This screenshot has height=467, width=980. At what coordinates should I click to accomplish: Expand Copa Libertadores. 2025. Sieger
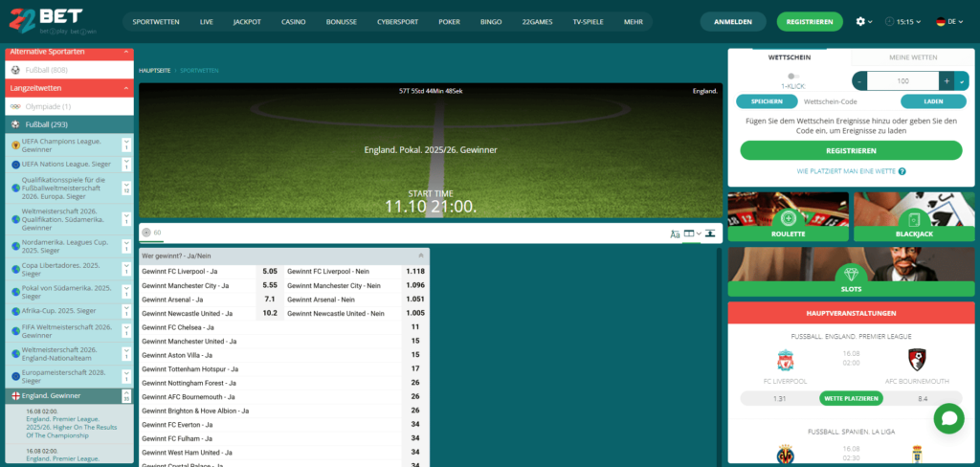[x=126, y=270]
